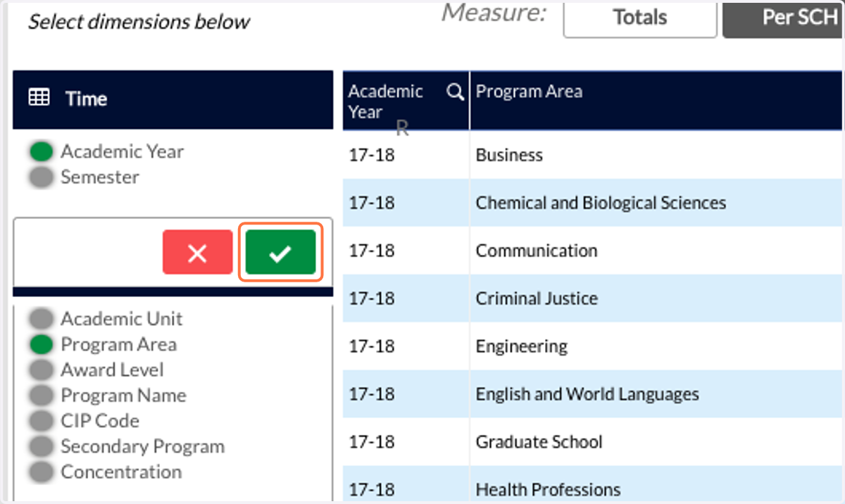Select the Engineering program area cell

(x=656, y=346)
